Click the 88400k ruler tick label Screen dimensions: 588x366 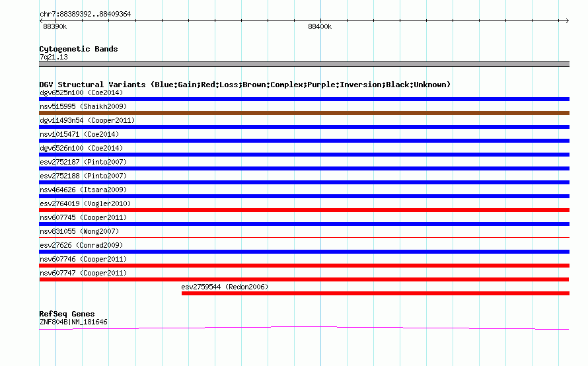point(320,26)
